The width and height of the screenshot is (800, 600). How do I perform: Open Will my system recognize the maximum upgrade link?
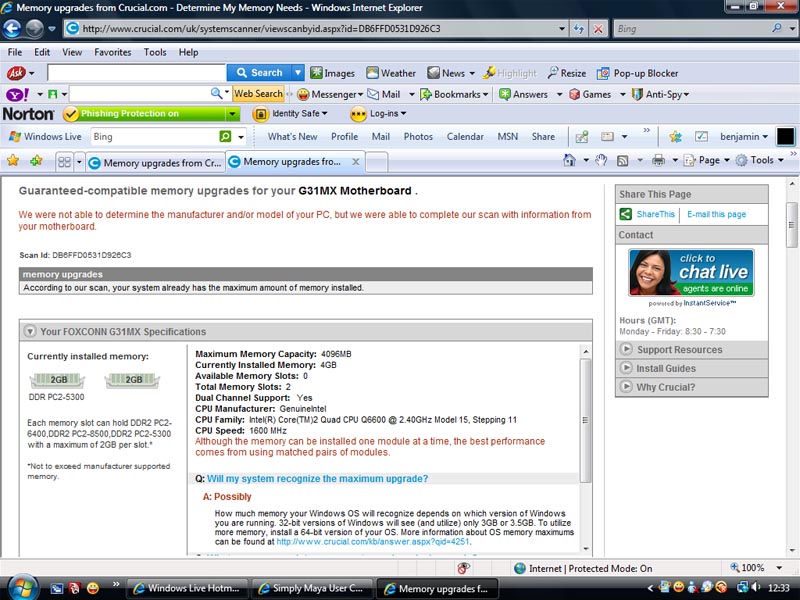pyautogui.click(x=317, y=479)
